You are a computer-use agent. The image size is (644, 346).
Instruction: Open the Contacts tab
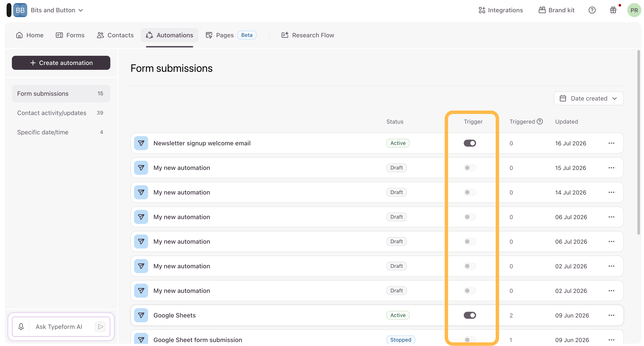[115, 35]
